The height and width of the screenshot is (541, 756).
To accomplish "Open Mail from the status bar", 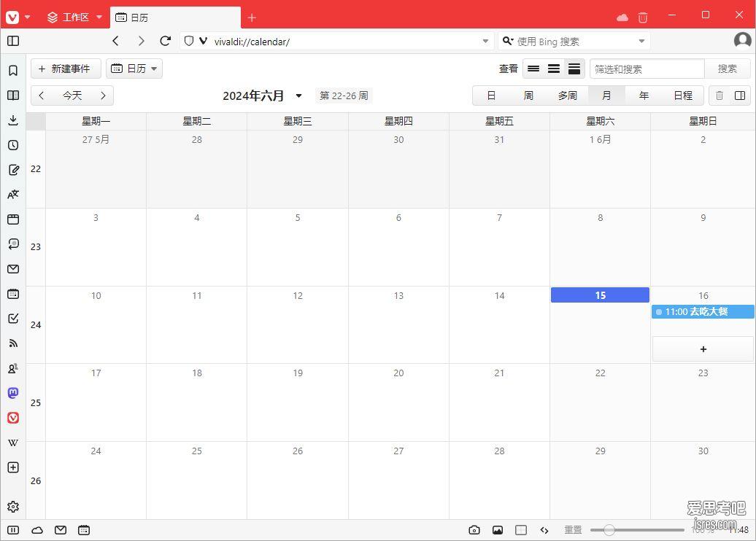I will pos(61,530).
